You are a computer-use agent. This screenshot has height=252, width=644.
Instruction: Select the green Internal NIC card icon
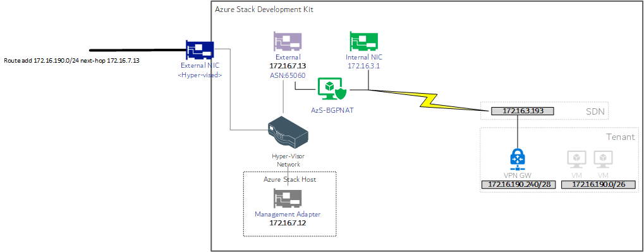point(364,42)
